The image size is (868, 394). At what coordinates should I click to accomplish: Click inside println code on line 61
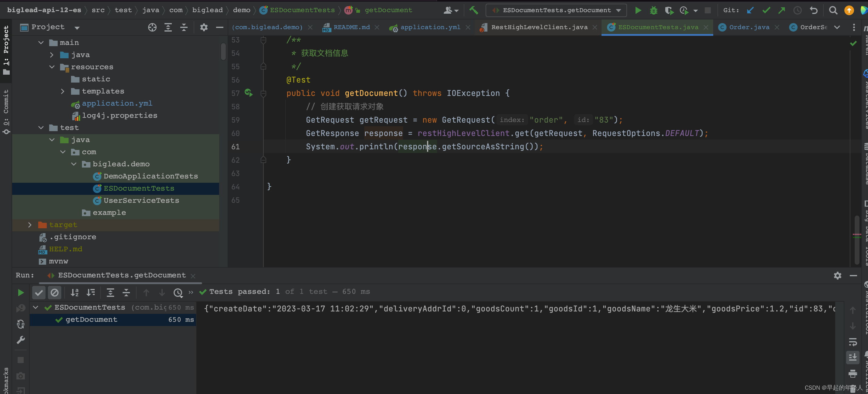(424, 147)
